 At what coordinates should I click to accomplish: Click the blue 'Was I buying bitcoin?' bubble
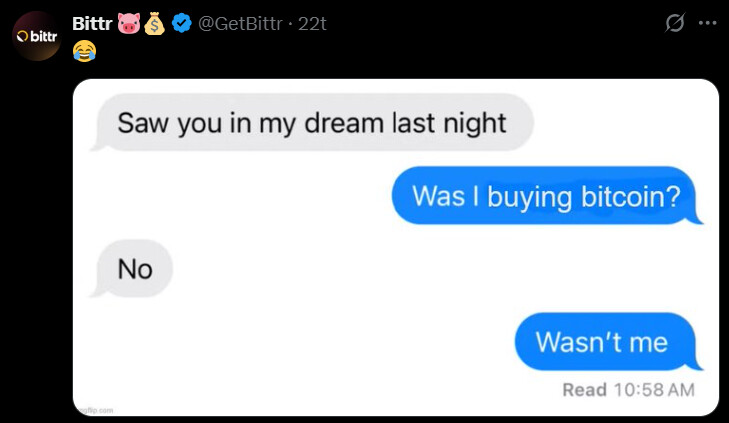[x=547, y=196]
